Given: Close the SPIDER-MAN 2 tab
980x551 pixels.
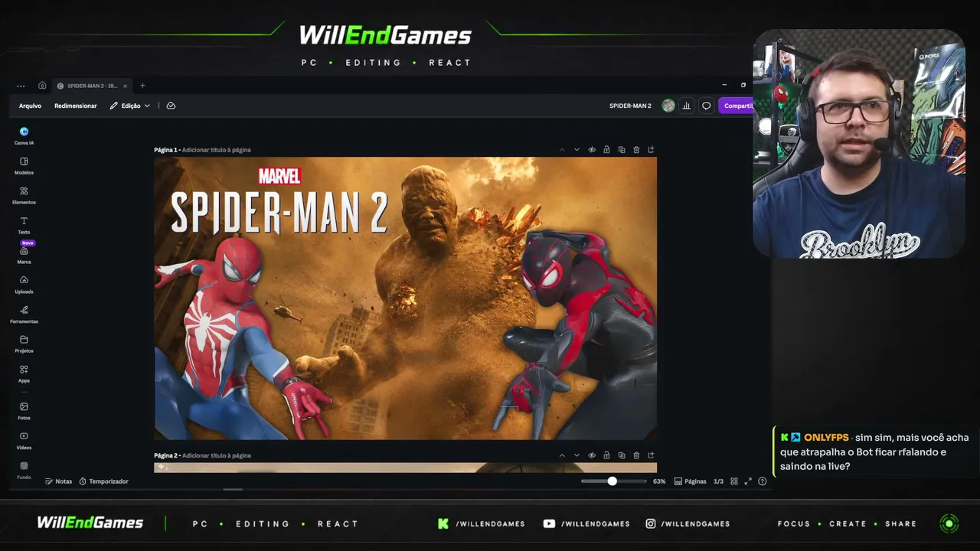Looking at the screenshot, I should pos(125,86).
